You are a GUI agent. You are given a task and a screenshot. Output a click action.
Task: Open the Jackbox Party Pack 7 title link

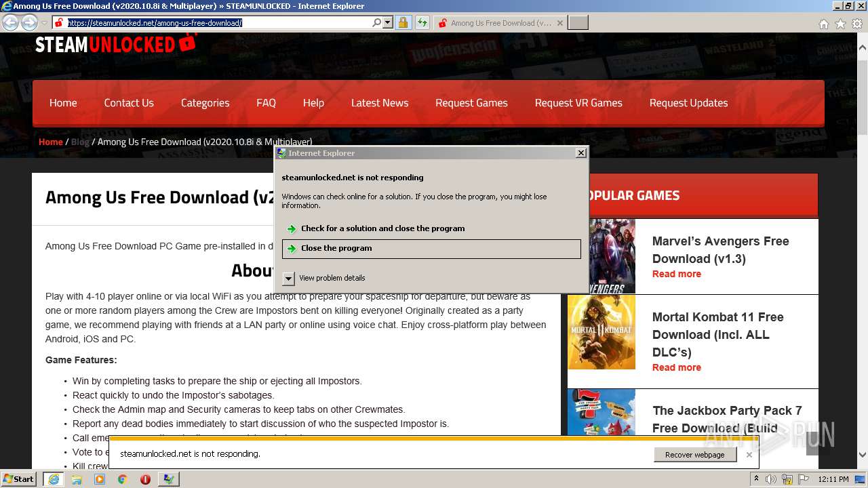tap(727, 419)
